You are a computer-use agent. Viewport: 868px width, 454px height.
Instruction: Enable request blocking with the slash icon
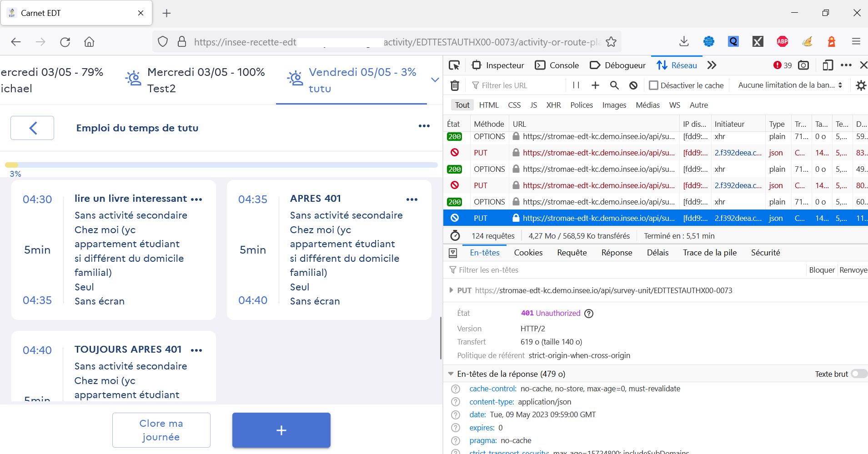click(633, 85)
